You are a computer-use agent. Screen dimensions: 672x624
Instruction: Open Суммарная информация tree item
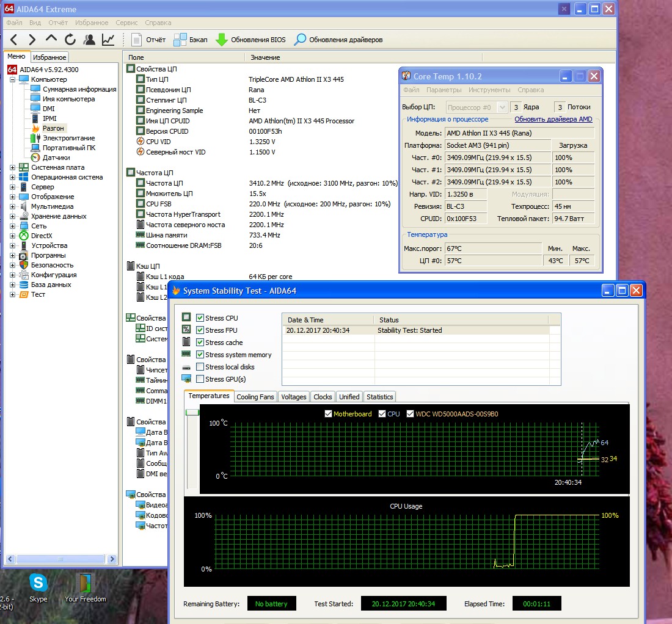79,89
